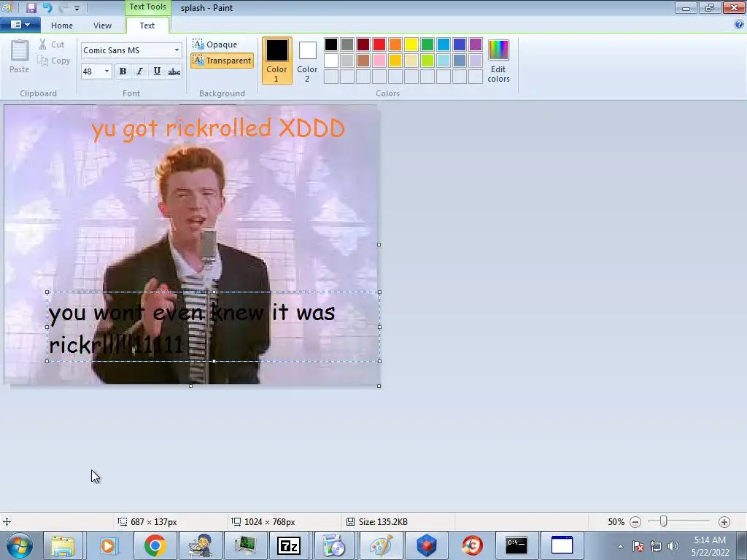This screenshot has height=560, width=747.
Task: Select Opaque text background
Action: 215,44
